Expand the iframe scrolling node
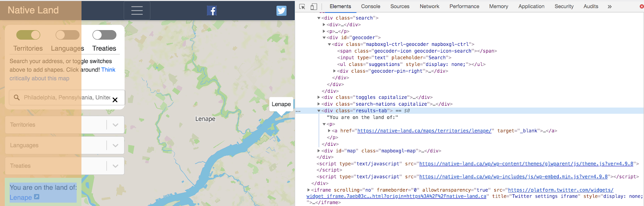 (x=309, y=190)
